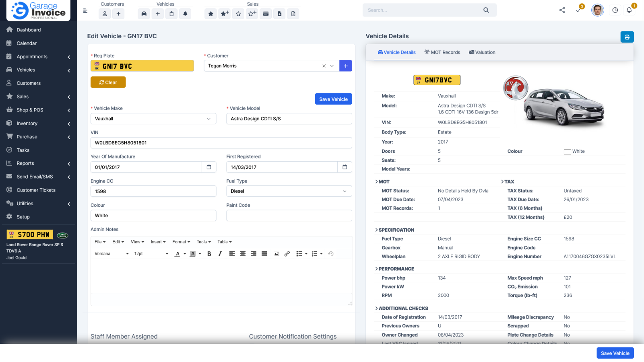This screenshot has width=644, height=362.
Task: Open the Customers search icon in top toolbar
Action: point(105,13)
